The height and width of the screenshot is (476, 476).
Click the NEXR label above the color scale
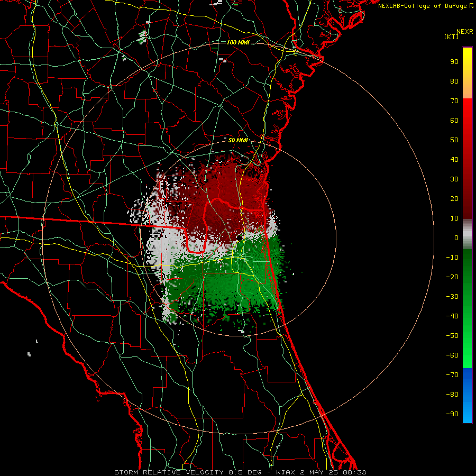[x=465, y=32]
